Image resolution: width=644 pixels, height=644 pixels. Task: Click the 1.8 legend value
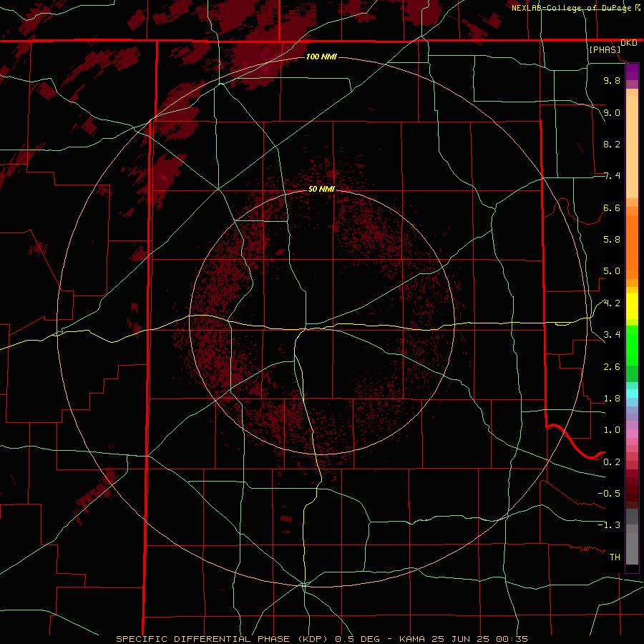[612, 399]
